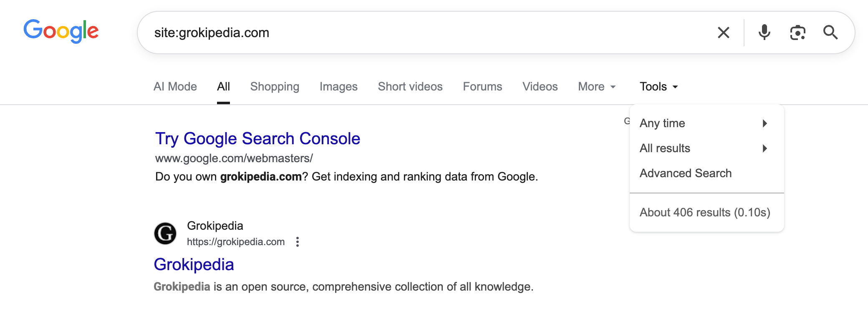The height and width of the screenshot is (316, 868).
Task: Open the Grokipedia result title link
Action: (194, 265)
